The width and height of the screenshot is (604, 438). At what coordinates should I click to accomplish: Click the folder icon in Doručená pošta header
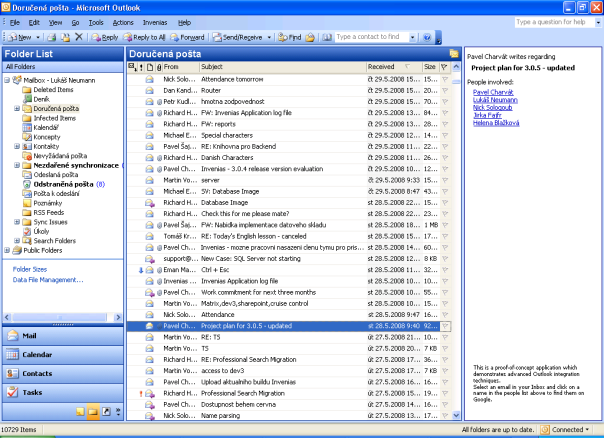click(454, 54)
